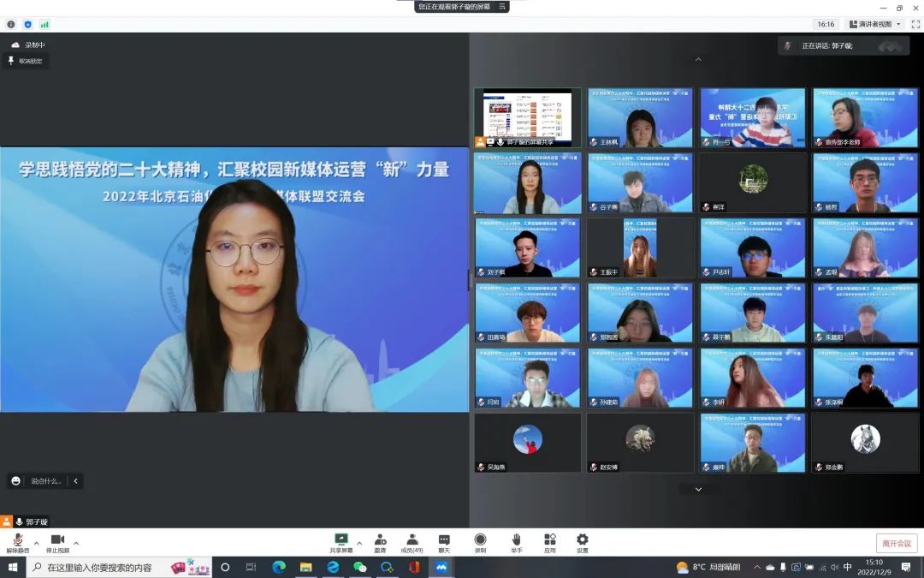Open the members (成员) list panel
Viewport: 924px width, 578px height.
point(412,539)
